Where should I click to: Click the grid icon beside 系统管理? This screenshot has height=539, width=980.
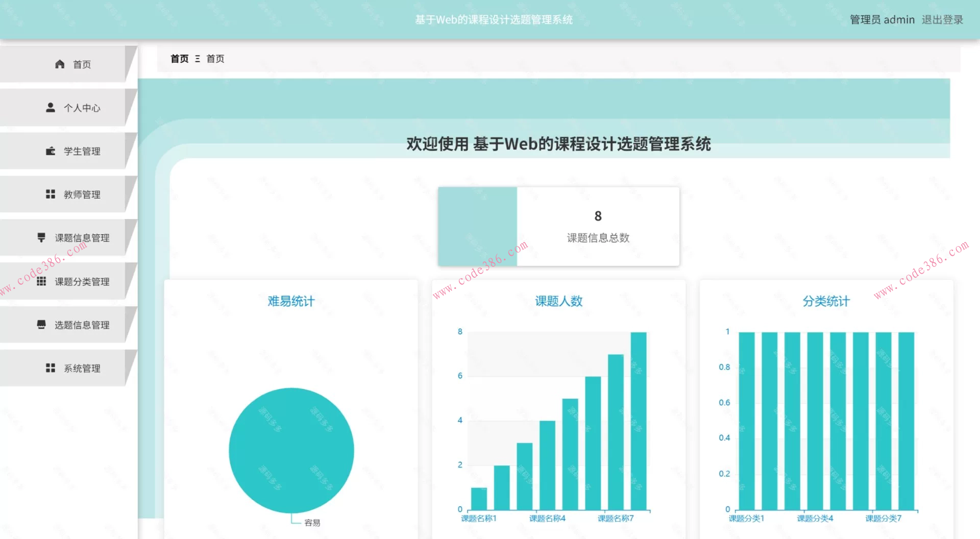[x=51, y=368]
